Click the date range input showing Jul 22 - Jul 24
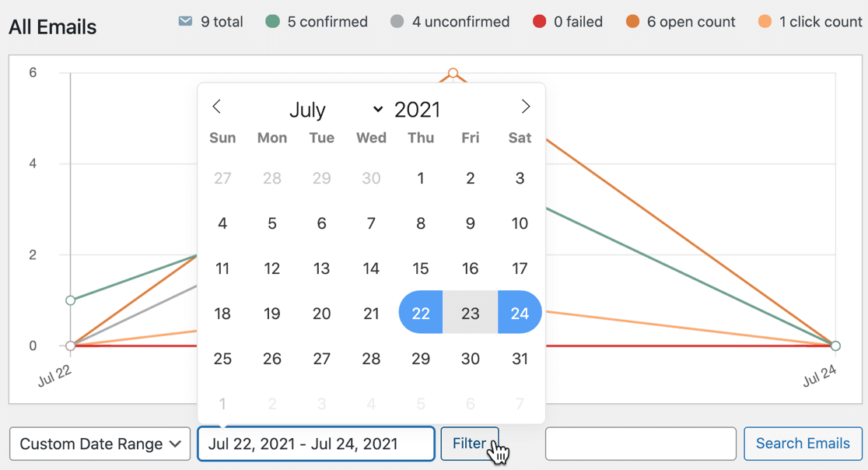The image size is (868, 470). point(315,443)
